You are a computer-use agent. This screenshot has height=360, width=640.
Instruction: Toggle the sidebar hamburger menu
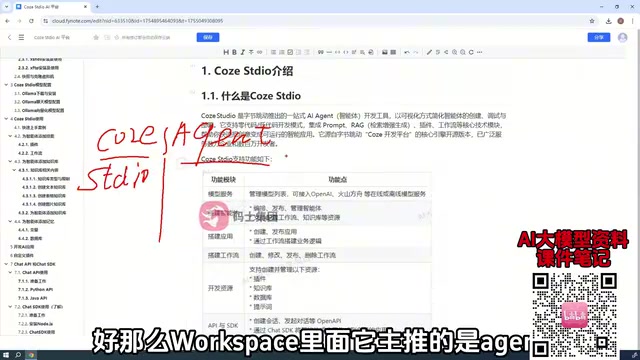[x=21, y=37]
